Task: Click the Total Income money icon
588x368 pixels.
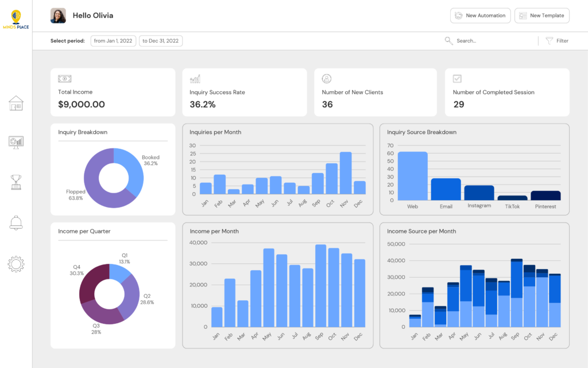Action: point(64,79)
